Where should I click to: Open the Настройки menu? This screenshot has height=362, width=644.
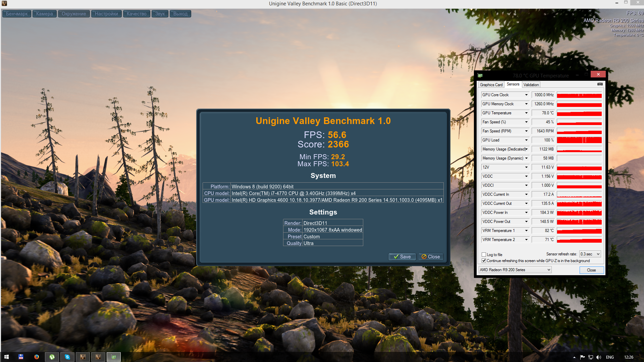pos(106,14)
